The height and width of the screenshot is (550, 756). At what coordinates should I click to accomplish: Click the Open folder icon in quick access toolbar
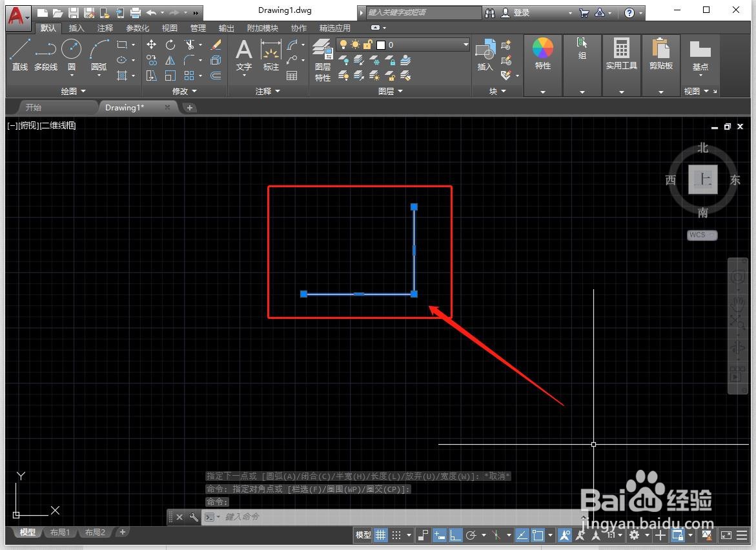58,13
